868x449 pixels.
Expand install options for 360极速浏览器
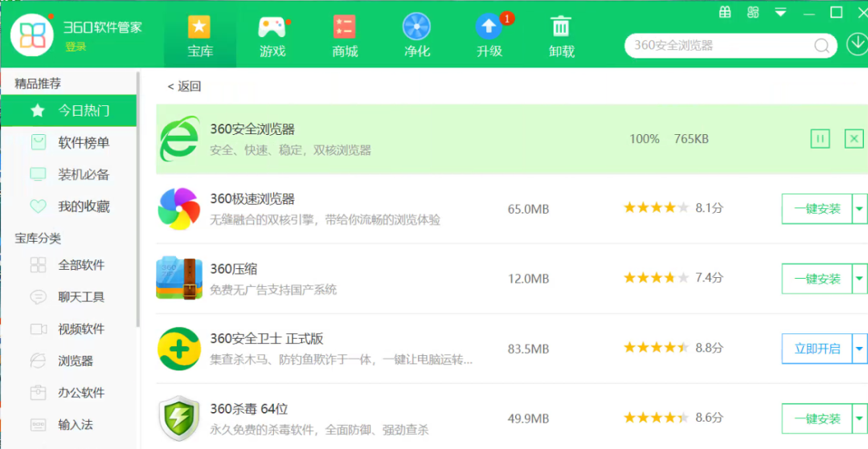click(x=860, y=209)
